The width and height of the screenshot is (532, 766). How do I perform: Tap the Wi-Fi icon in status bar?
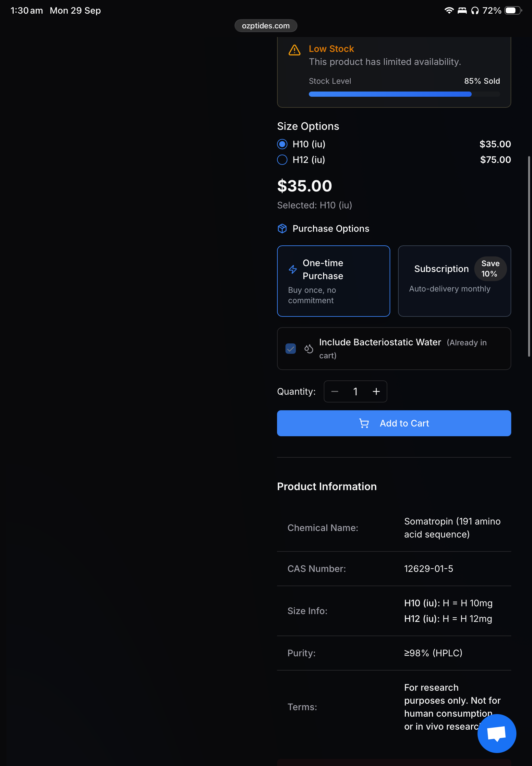pyautogui.click(x=449, y=11)
